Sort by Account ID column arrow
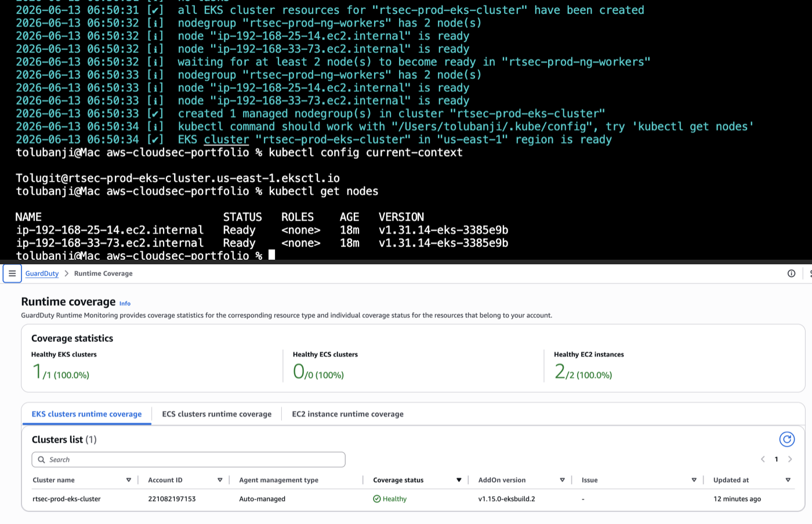Screen dimensions: 812x524 pos(220,480)
